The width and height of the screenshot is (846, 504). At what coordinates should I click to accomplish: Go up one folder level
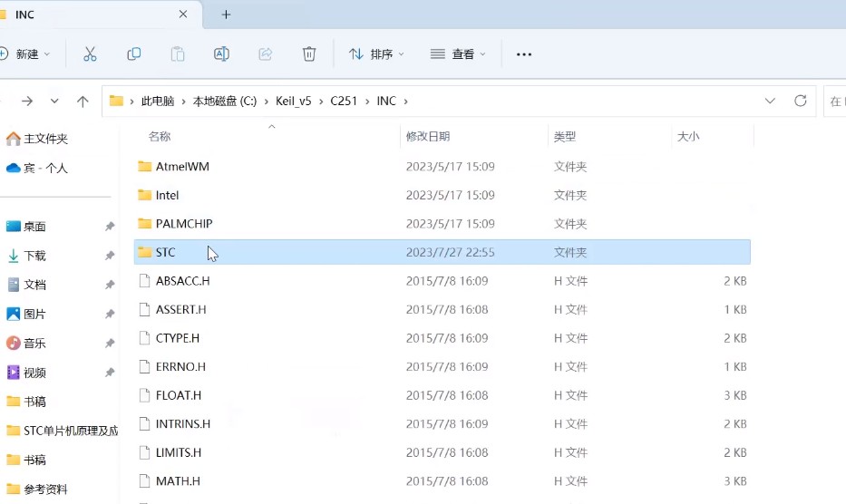pyautogui.click(x=83, y=101)
